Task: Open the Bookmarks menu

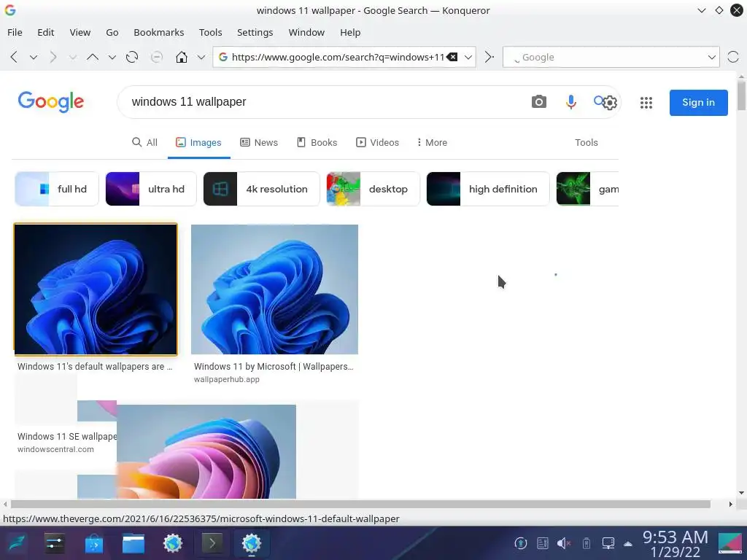Action: (158, 32)
